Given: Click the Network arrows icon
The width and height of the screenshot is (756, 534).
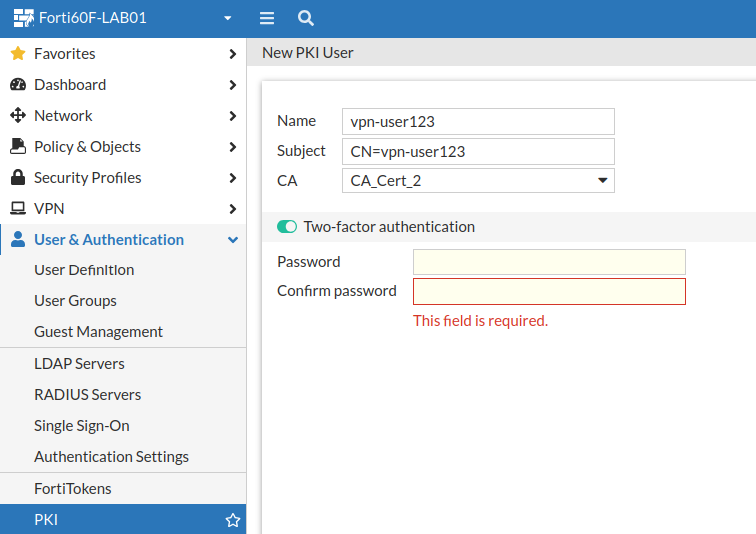Looking at the screenshot, I should pos(17,116).
